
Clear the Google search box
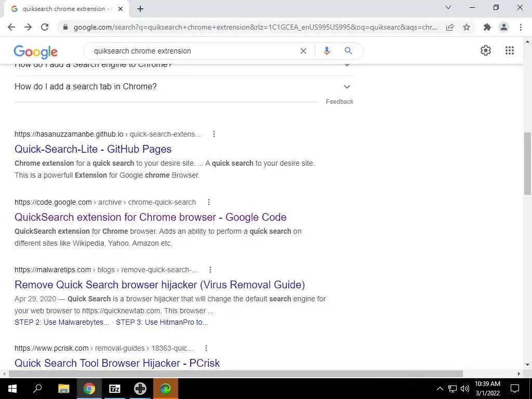303,51
